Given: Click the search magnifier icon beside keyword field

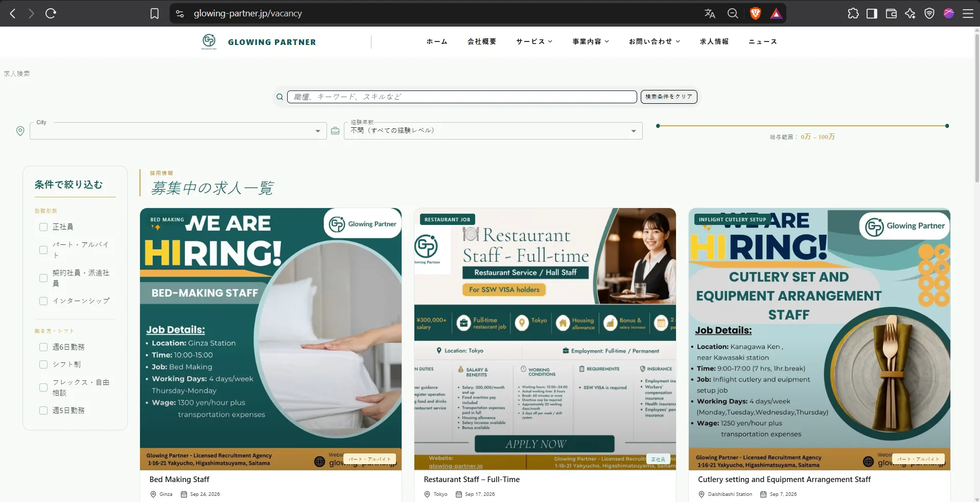Looking at the screenshot, I should (x=279, y=97).
